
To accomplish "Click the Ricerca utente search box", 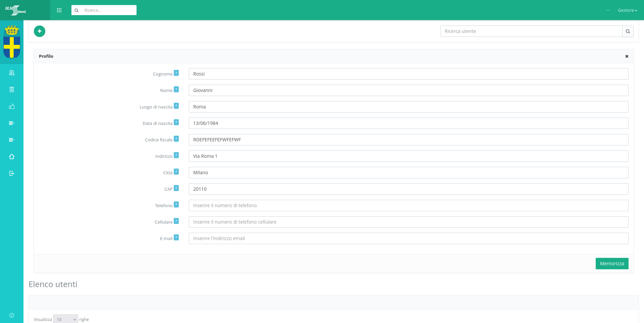I will [x=531, y=31].
